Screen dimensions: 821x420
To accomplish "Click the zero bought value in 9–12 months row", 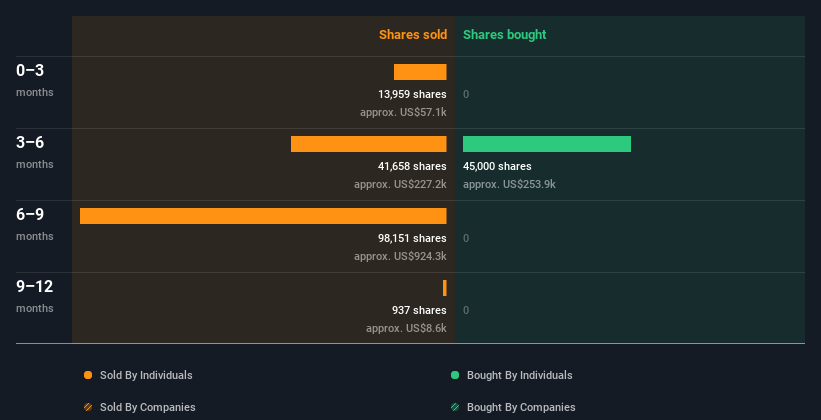I will click(x=466, y=311).
